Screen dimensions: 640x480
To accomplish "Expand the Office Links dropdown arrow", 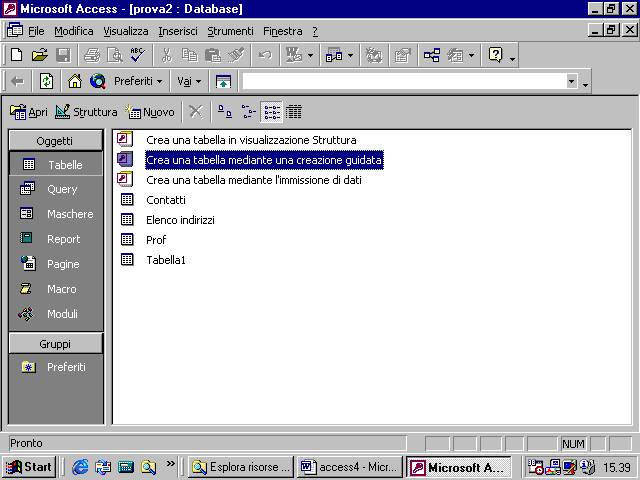I will pos(311,55).
